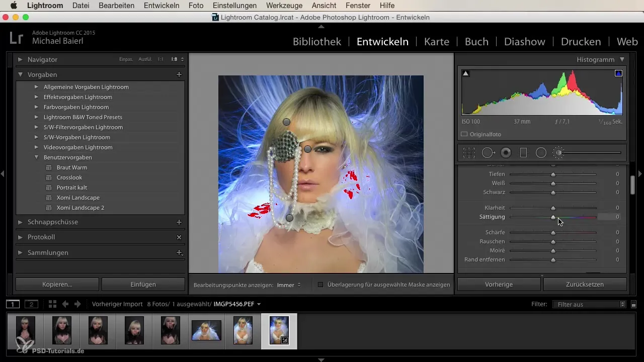This screenshot has width=644, height=362.
Task: Toggle highlight clipping indicator in histogram
Action: point(618,73)
